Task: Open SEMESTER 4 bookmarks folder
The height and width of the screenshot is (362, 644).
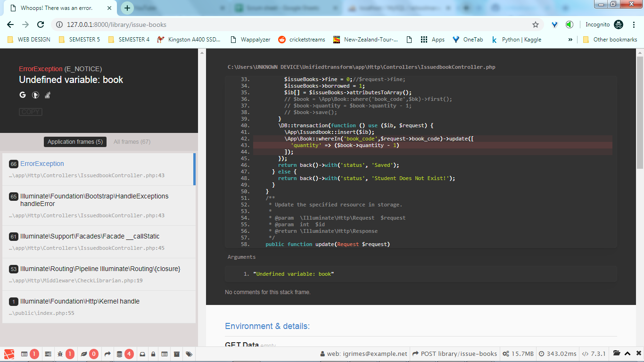Action: (x=129, y=40)
